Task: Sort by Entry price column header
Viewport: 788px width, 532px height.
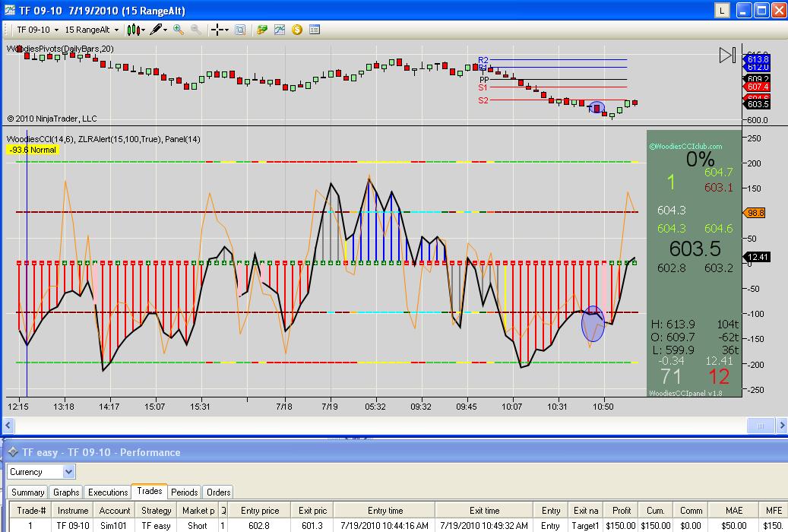Action: click(260, 511)
